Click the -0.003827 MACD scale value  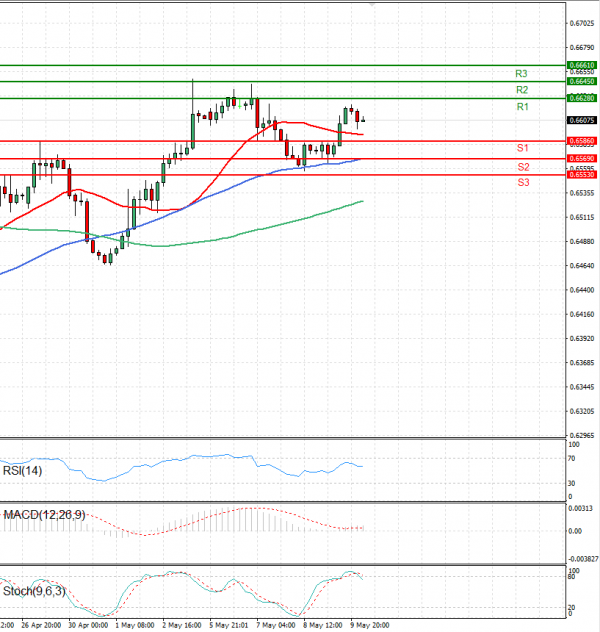[x=583, y=559]
